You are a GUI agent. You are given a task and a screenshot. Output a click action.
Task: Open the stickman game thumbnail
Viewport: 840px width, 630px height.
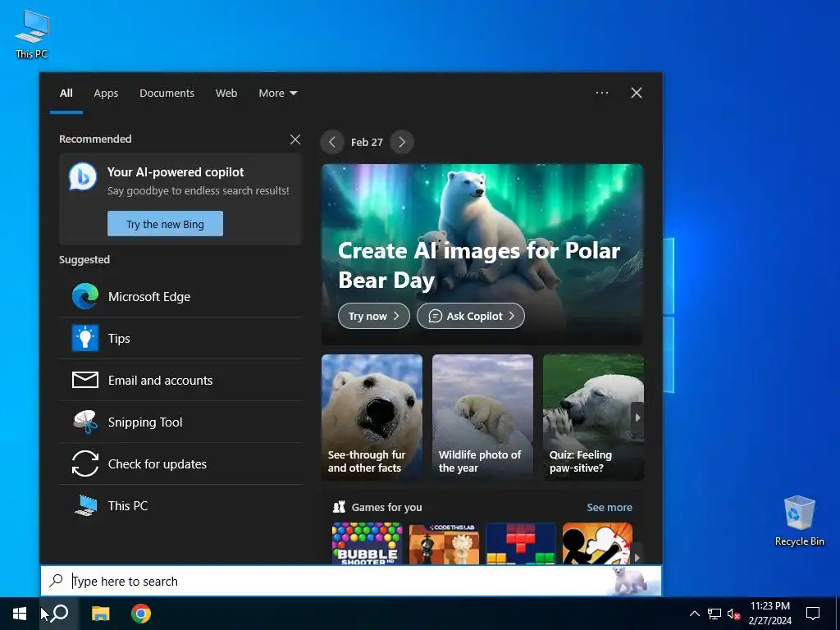(597, 543)
